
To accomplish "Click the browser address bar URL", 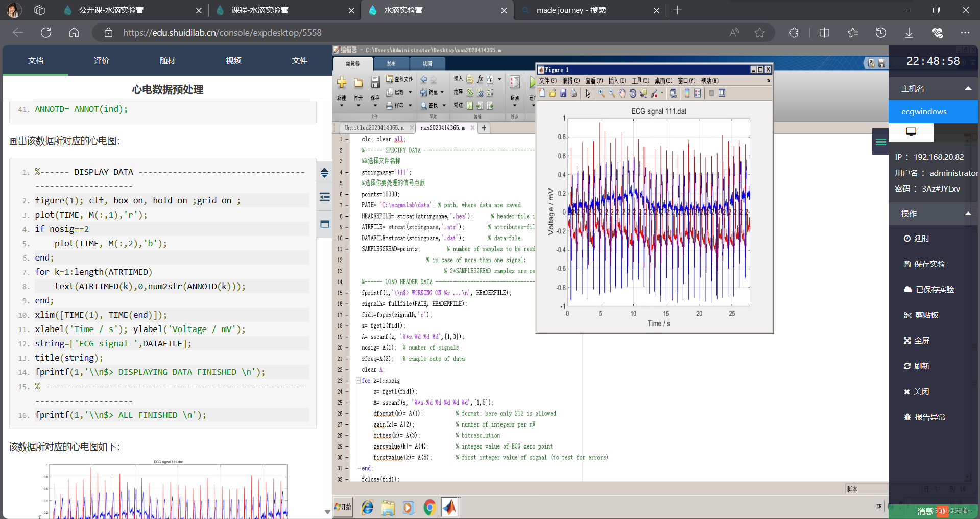I will coord(222,33).
